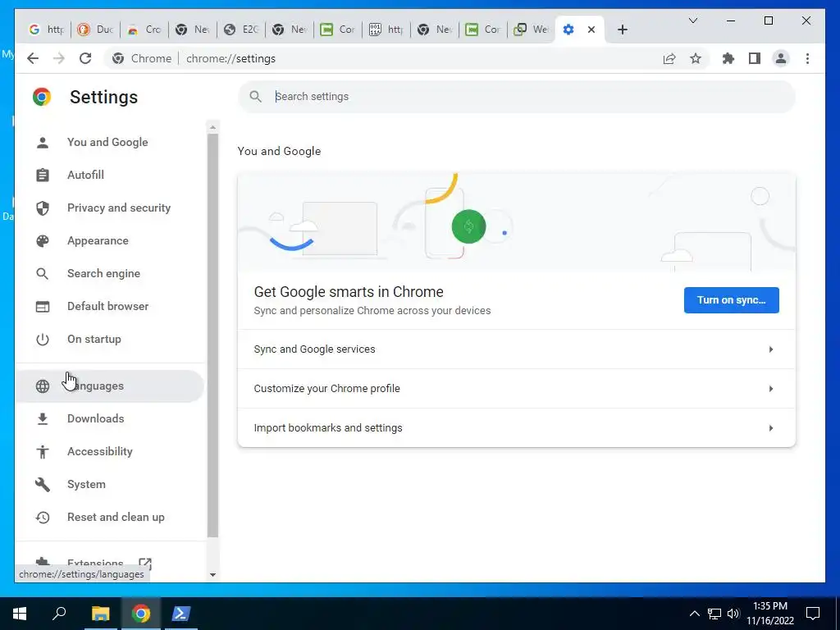Toggle the side panel icon
The height and width of the screenshot is (630, 840).
coord(755,58)
